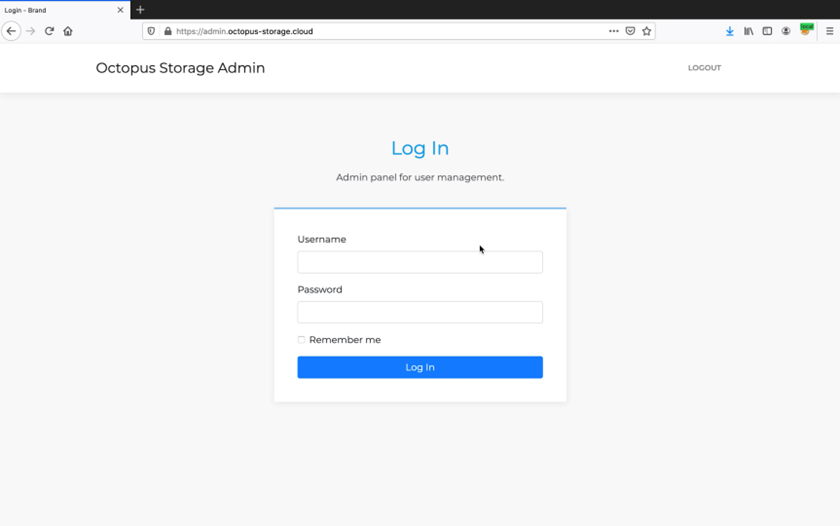Open the Library icon

[x=748, y=31]
